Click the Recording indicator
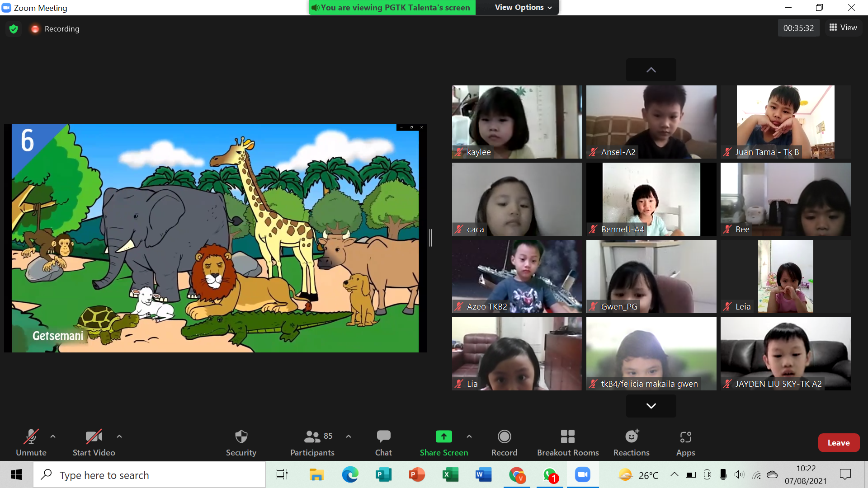Viewport: 868px width, 488px height. (x=55, y=29)
